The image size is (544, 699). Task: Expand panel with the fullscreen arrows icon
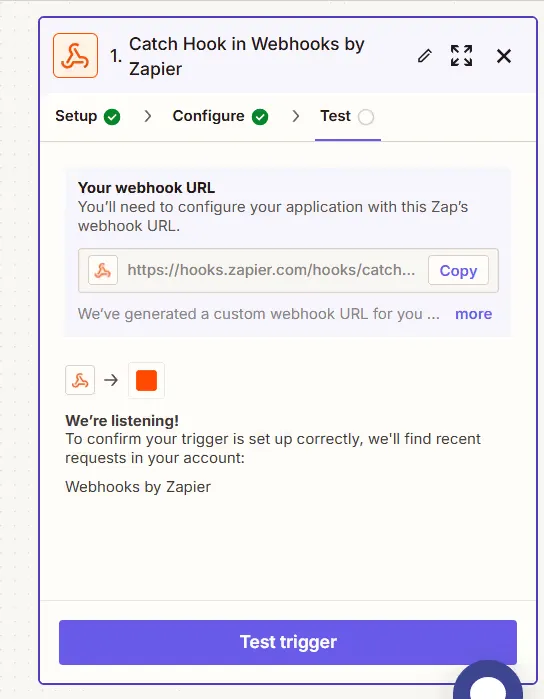pos(461,56)
